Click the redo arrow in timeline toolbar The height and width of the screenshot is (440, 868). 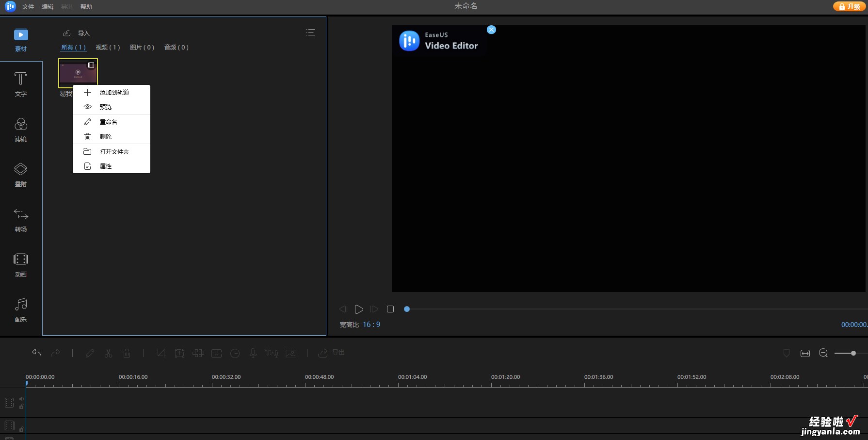[56, 353]
